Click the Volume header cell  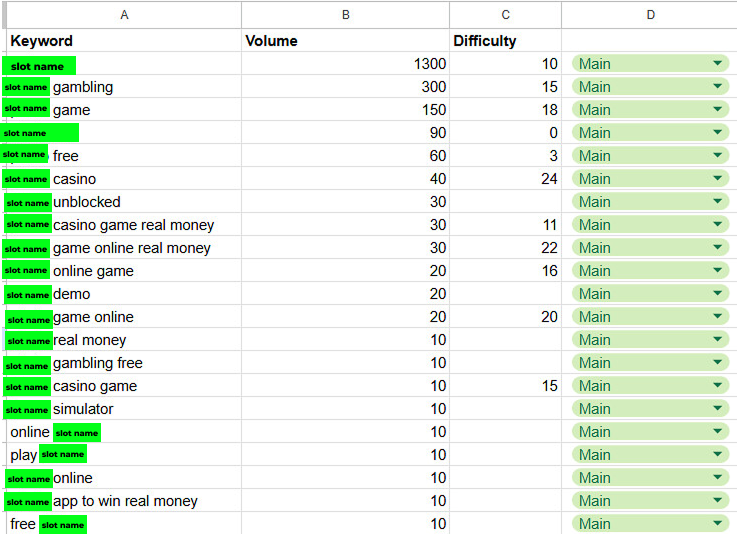pos(345,40)
